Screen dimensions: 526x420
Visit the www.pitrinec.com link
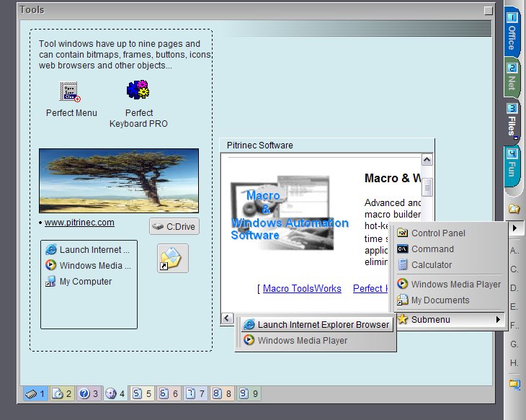(79, 223)
